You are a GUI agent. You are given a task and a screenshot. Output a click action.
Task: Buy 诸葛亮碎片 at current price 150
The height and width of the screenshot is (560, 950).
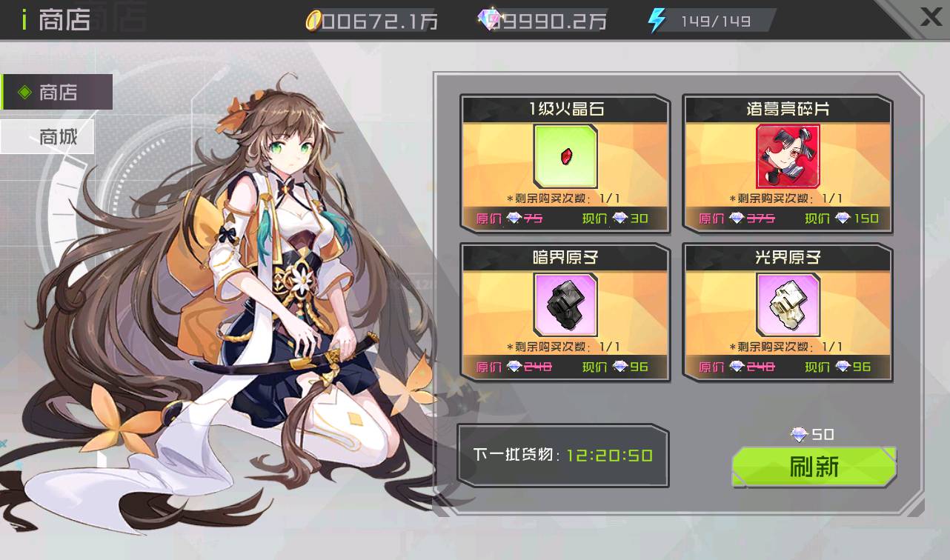(841, 219)
